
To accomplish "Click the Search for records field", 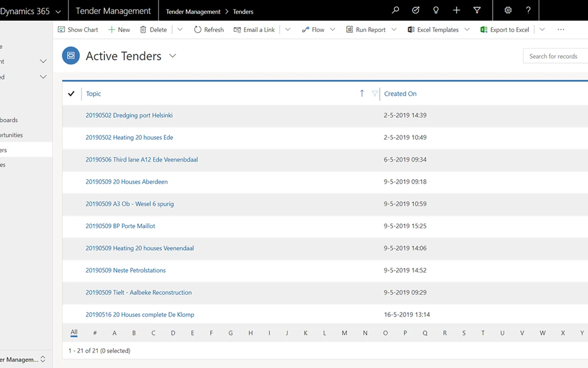I will (555, 56).
